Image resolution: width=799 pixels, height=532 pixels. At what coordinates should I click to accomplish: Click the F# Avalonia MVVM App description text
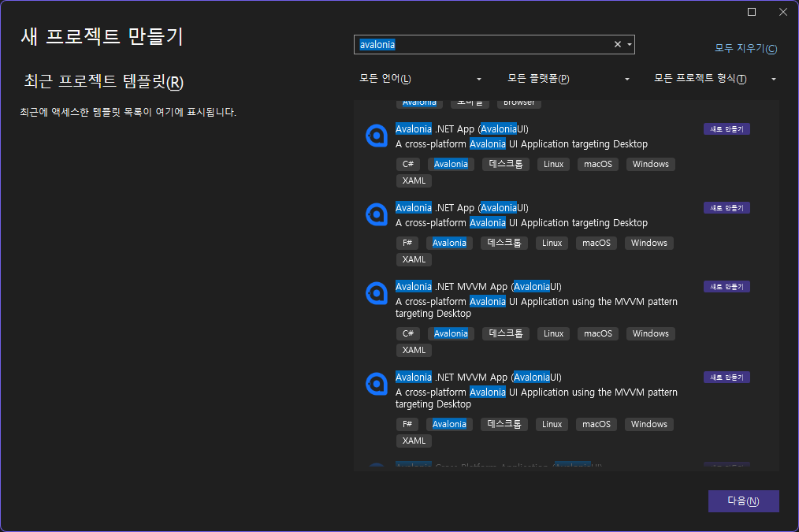point(537,398)
